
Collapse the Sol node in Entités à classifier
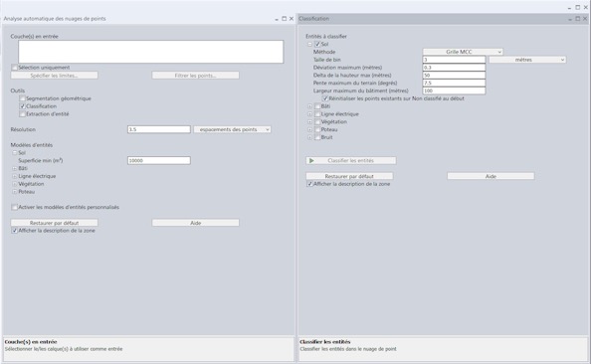click(309, 44)
